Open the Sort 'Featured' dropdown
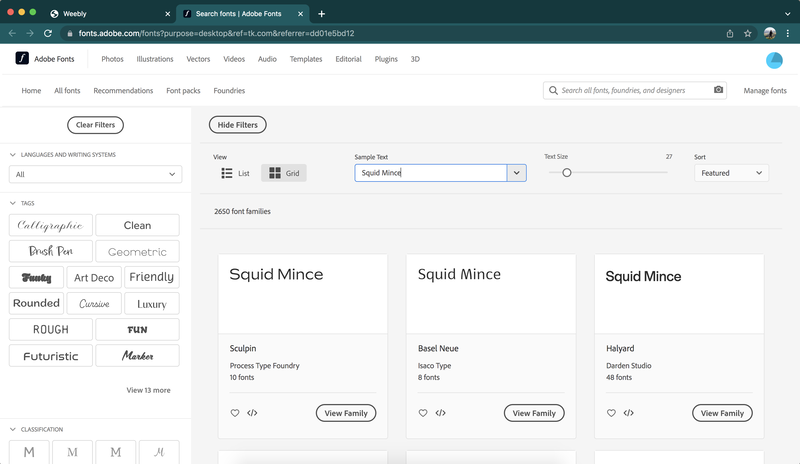The height and width of the screenshot is (464, 800). [731, 173]
